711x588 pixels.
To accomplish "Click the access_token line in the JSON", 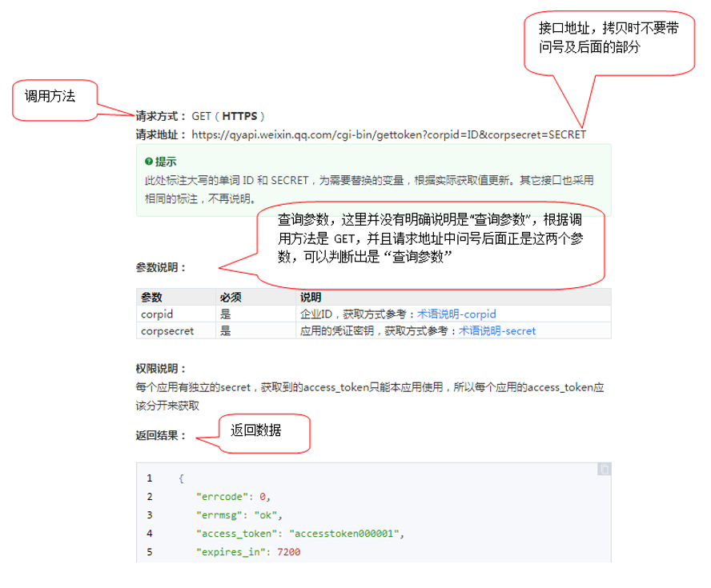I will [297, 534].
